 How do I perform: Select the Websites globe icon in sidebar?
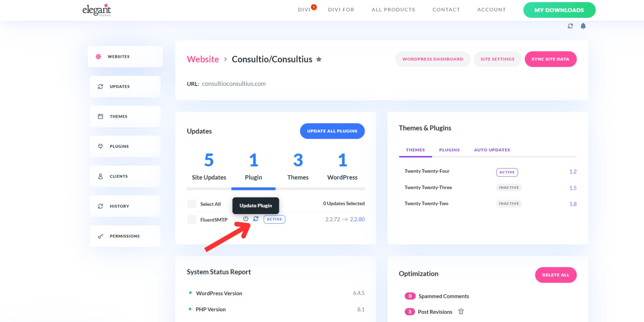click(x=98, y=56)
